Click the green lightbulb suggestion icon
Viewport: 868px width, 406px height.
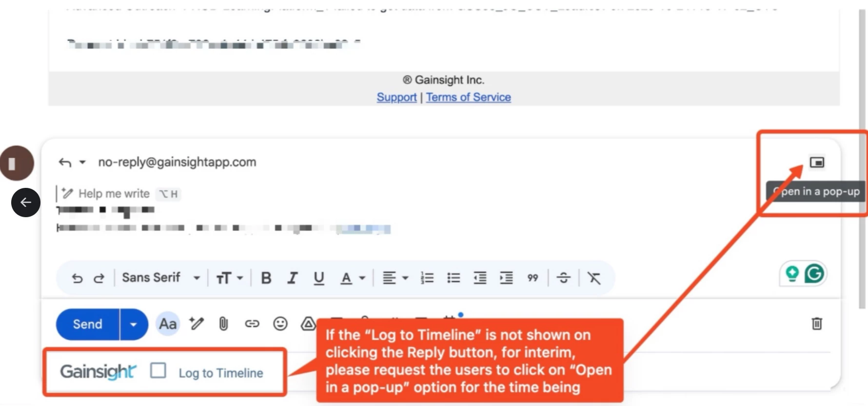[792, 274]
